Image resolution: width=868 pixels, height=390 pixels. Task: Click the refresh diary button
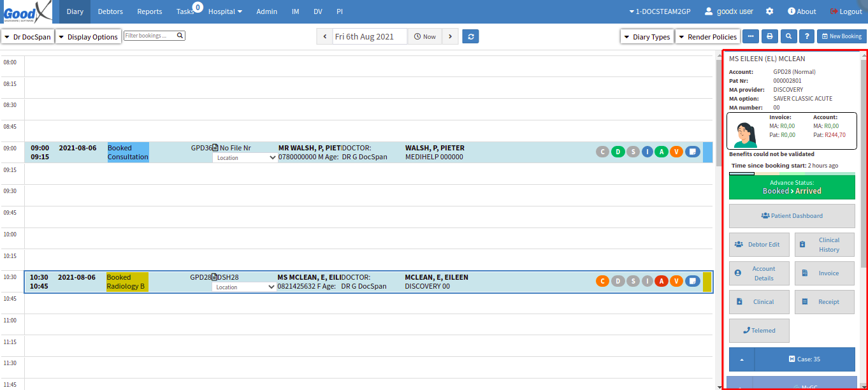[x=470, y=37]
